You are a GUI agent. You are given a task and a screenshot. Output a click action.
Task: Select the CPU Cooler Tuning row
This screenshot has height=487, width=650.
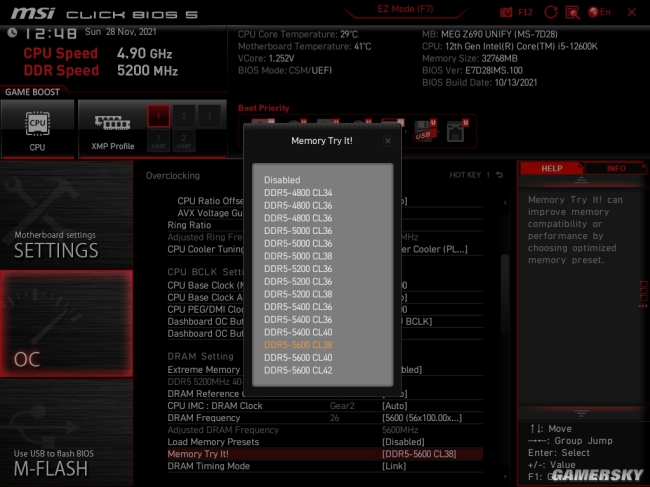click(205, 249)
